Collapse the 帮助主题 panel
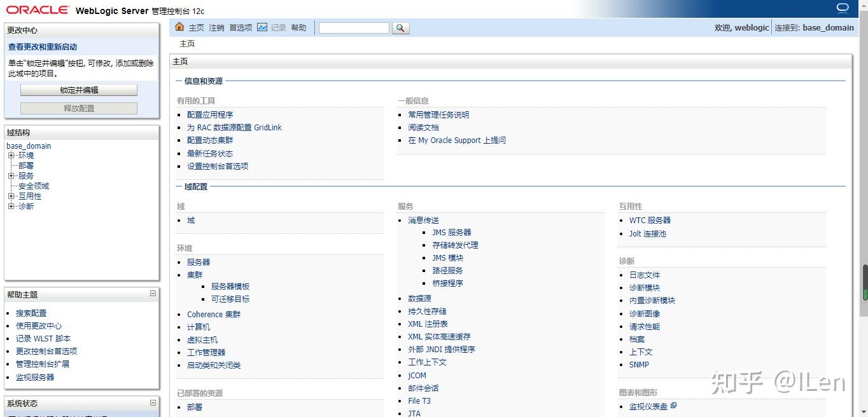Screen dimensions: 868x417 point(153,294)
